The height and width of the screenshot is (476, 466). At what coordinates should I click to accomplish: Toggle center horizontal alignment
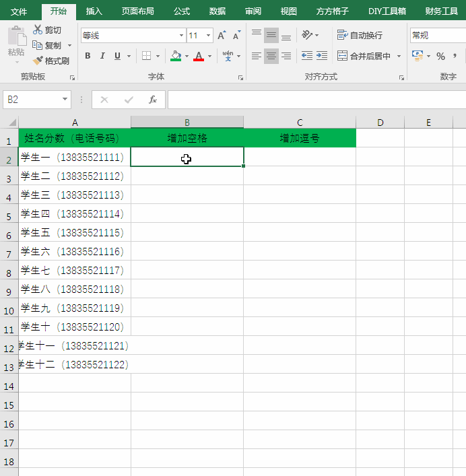[271, 56]
